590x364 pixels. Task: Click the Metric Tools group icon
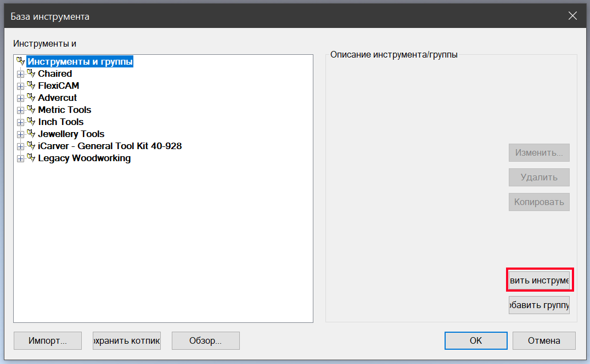coord(31,110)
